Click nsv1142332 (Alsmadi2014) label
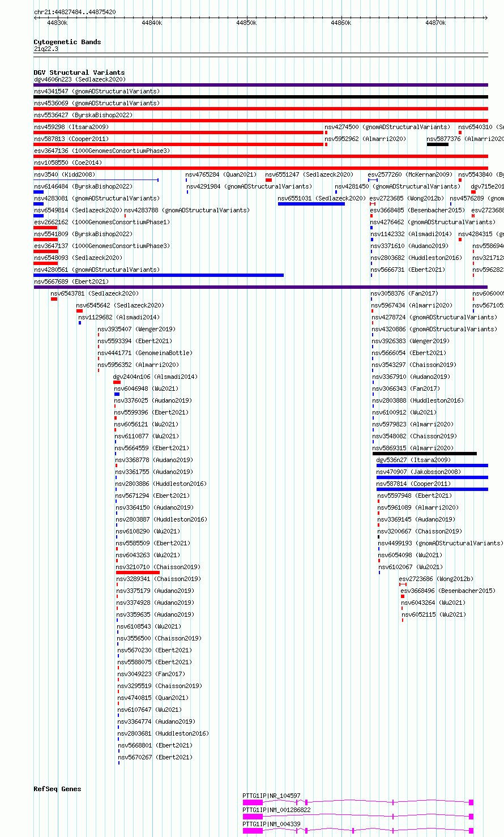This screenshot has height=837, width=504. coord(412,234)
